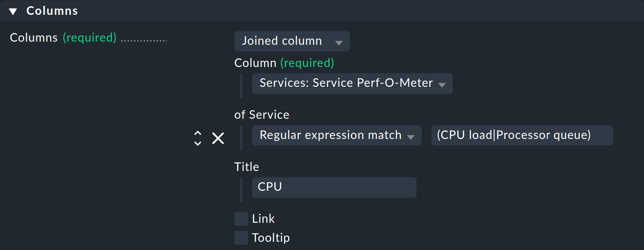This screenshot has width=644, height=250.
Task: Click the arrow beside Joined column
Action: [339, 42]
